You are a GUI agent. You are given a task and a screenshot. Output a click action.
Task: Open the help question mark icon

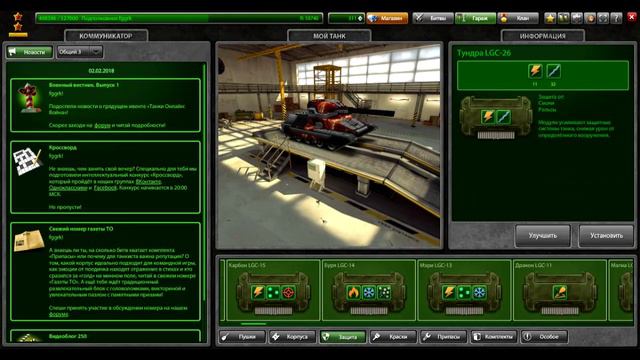[616, 18]
